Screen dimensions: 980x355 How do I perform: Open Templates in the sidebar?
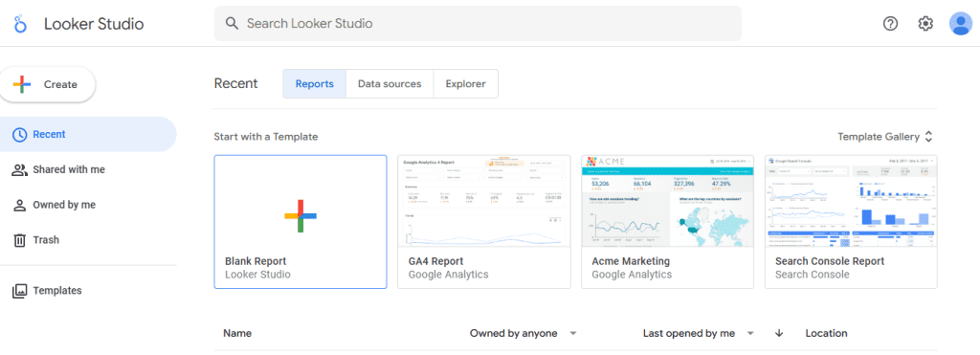88,291
